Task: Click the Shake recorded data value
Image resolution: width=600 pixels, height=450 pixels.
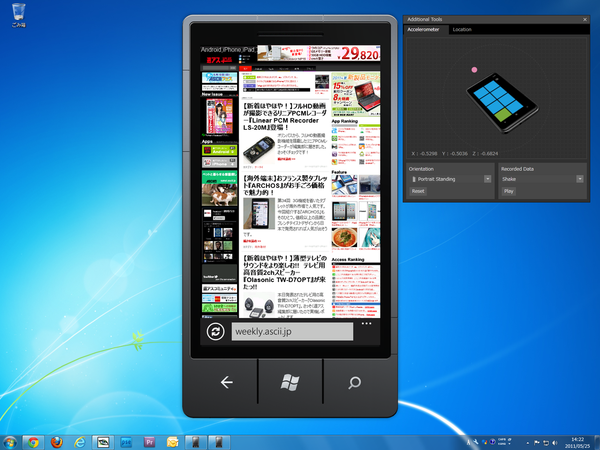Action: pyautogui.click(x=509, y=179)
